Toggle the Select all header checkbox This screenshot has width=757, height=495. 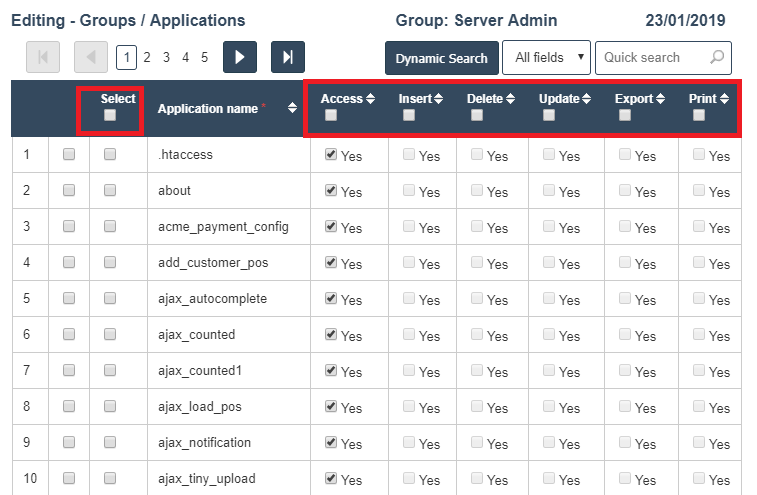(110, 115)
